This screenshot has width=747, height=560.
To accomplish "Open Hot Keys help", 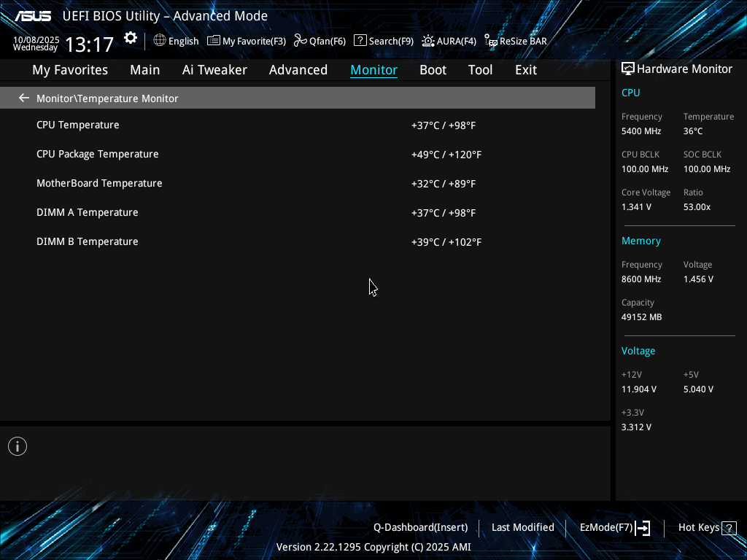I will point(706,527).
